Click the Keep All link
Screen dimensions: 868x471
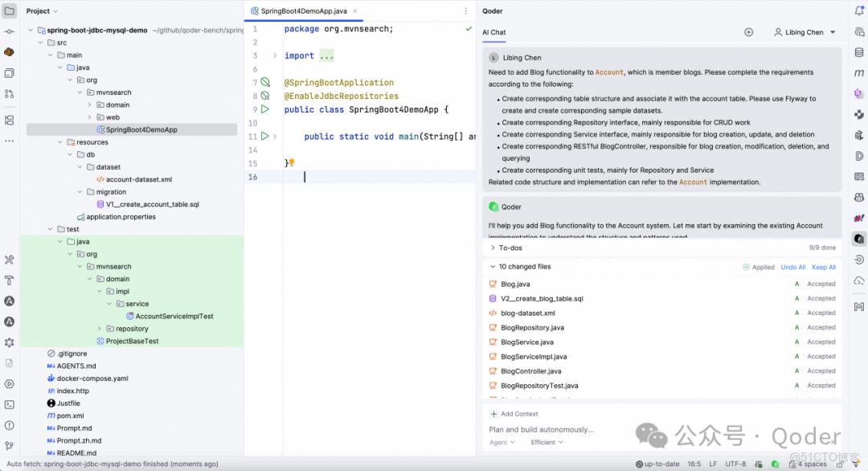point(823,267)
